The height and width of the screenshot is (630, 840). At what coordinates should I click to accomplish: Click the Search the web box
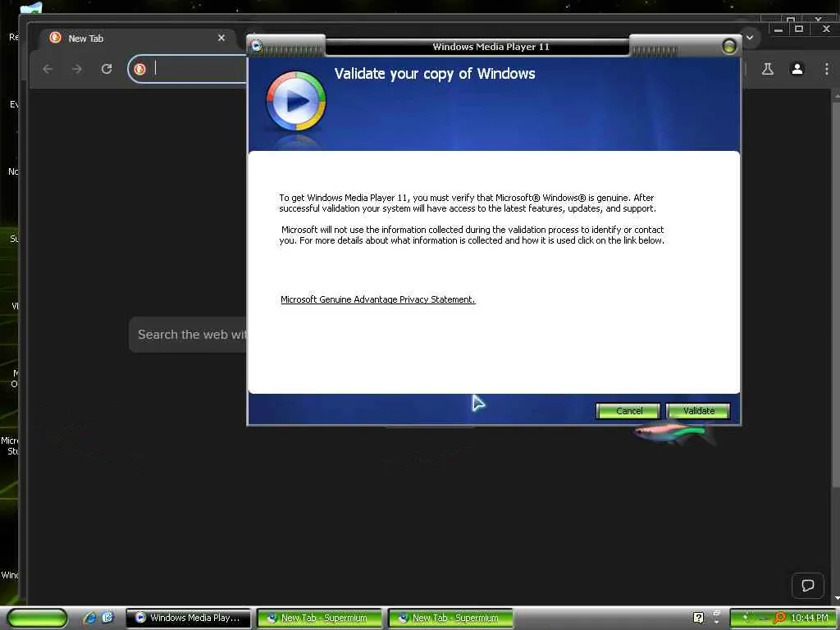[x=188, y=335]
